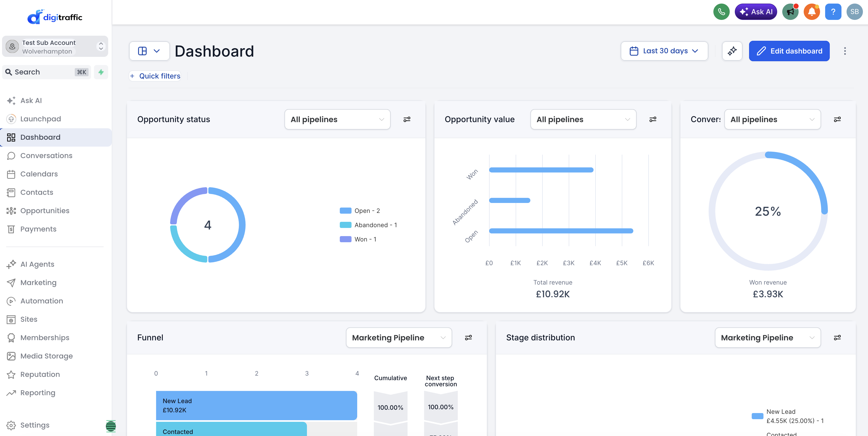Go to Launchpad in the sidebar
Screen dimensions: 868x436
pyautogui.click(x=56, y=119)
